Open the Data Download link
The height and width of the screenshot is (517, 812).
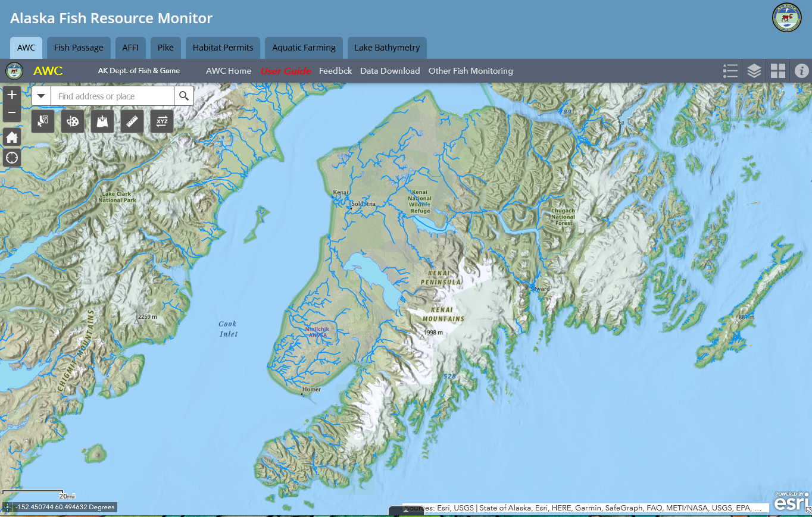[x=390, y=71]
